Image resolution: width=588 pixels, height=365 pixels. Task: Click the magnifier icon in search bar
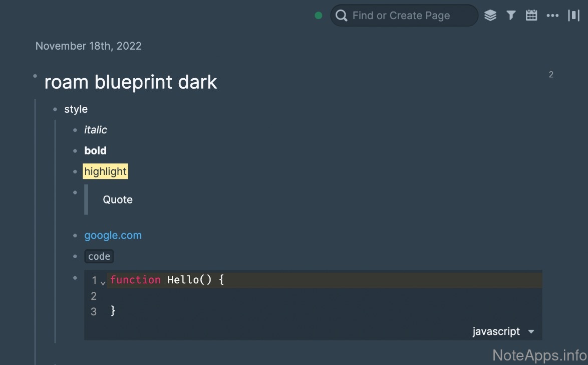point(342,16)
